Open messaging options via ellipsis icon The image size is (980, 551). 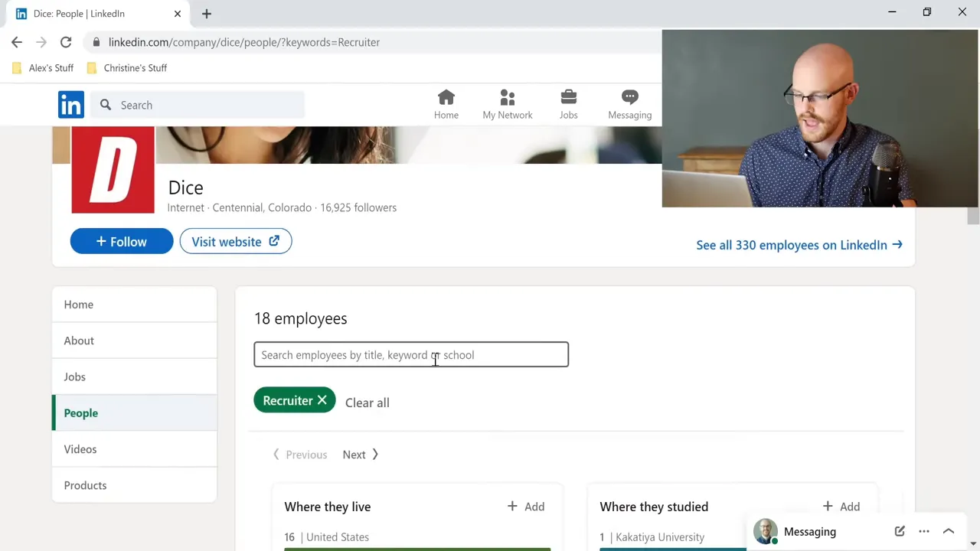click(924, 531)
